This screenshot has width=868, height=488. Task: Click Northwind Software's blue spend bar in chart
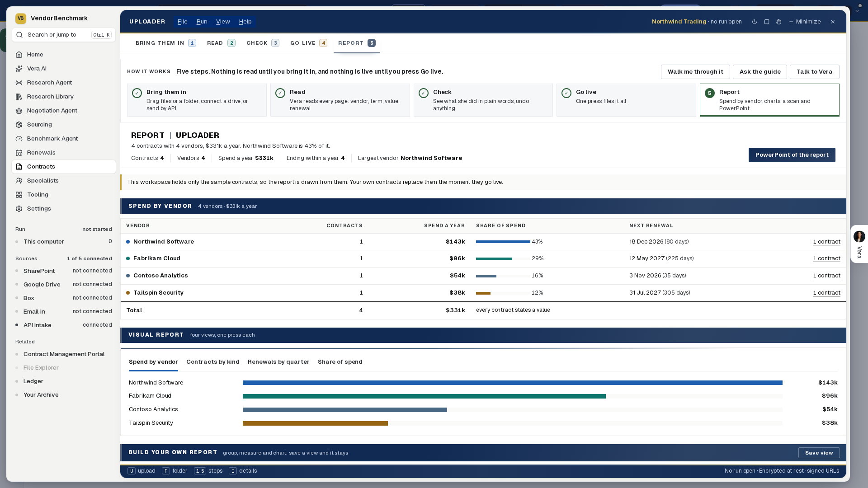coord(512,383)
